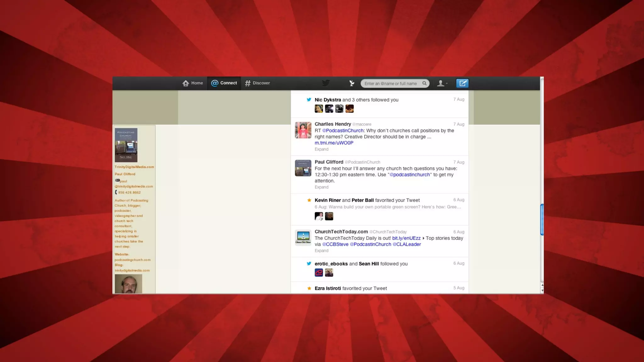The width and height of the screenshot is (644, 362).
Task: Go to the Discover tab
Action: (x=257, y=83)
